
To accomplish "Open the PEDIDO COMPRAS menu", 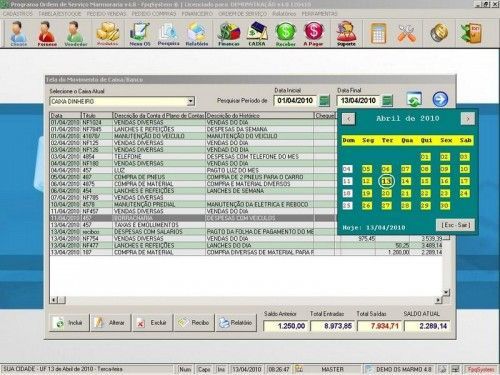I will (x=154, y=14).
